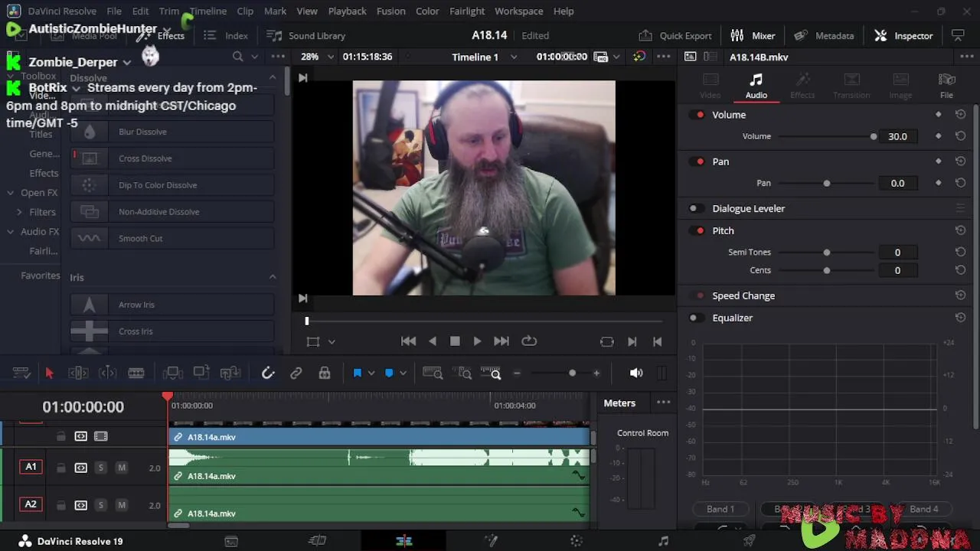This screenshot has width=980, height=551.
Task: Click the Quick Export button
Action: [x=676, y=36]
